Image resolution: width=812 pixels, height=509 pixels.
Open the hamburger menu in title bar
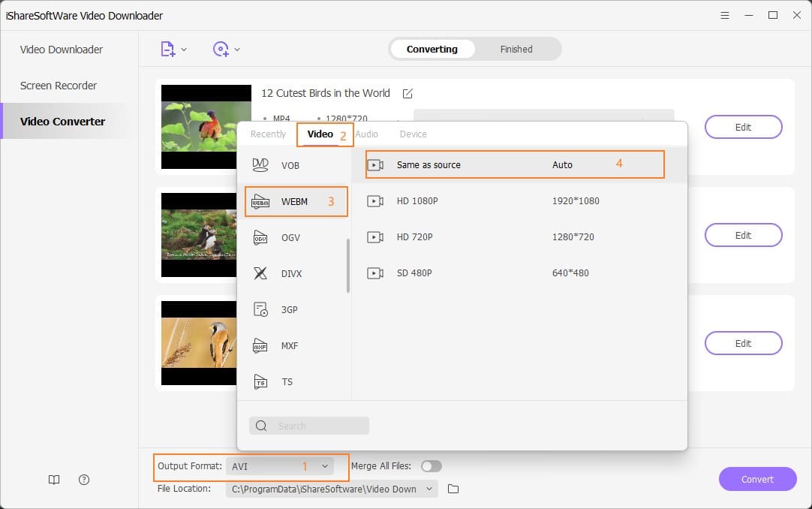coord(724,15)
